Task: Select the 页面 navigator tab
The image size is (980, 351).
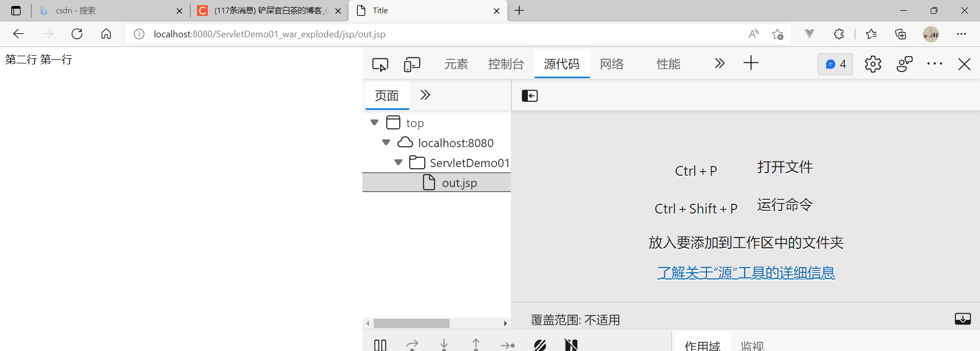Action: pyautogui.click(x=387, y=96)
